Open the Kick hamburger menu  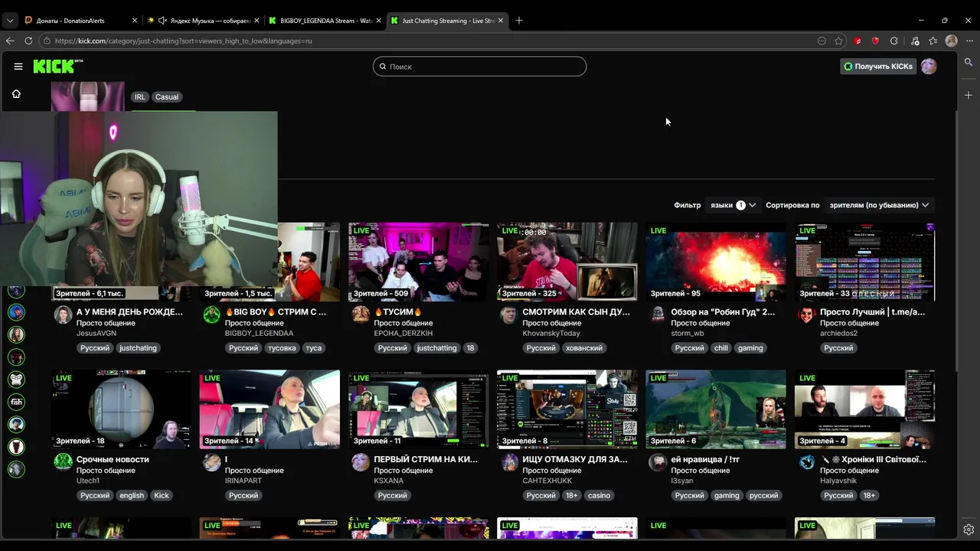click(18, 67)
